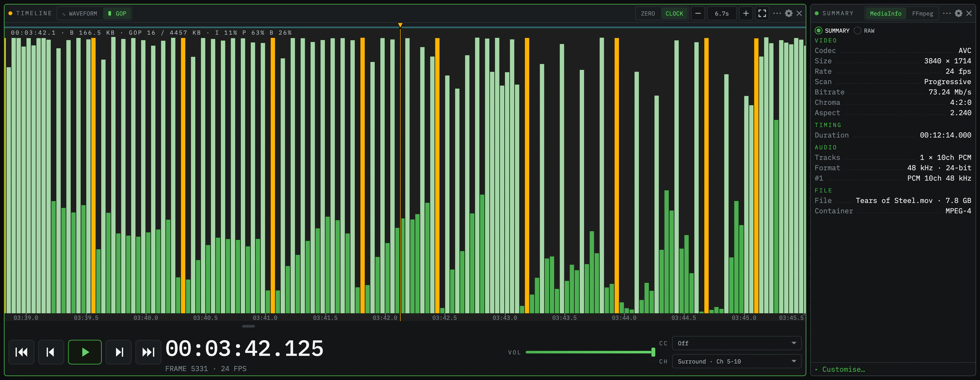Jump to end of the clip

click(x=148, y=352)
